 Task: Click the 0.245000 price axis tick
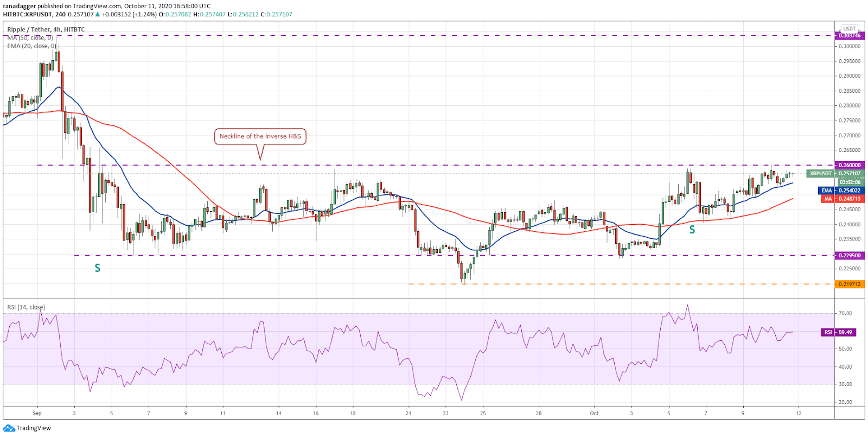click(850, 210)
